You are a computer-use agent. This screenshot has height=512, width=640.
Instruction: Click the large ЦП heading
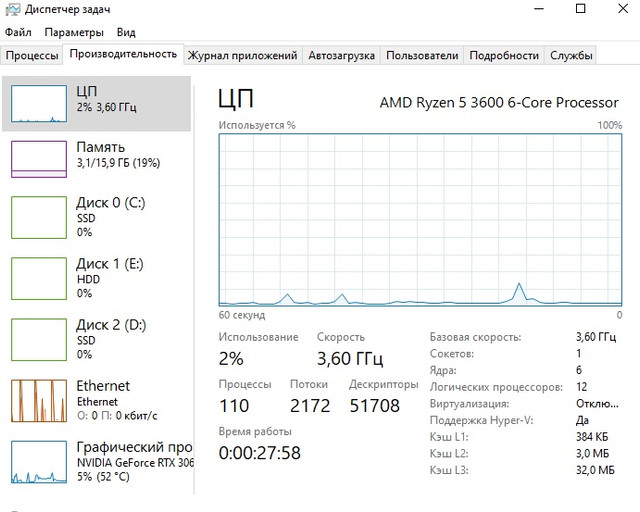pos(236,98)
